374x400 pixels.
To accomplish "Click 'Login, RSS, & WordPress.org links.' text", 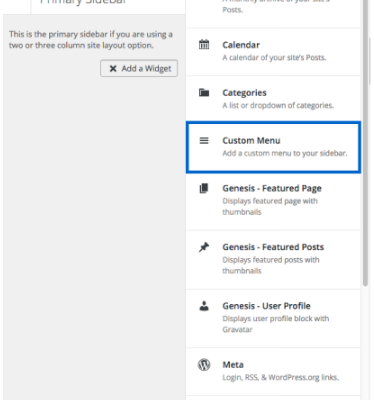I will coord(280,377).
